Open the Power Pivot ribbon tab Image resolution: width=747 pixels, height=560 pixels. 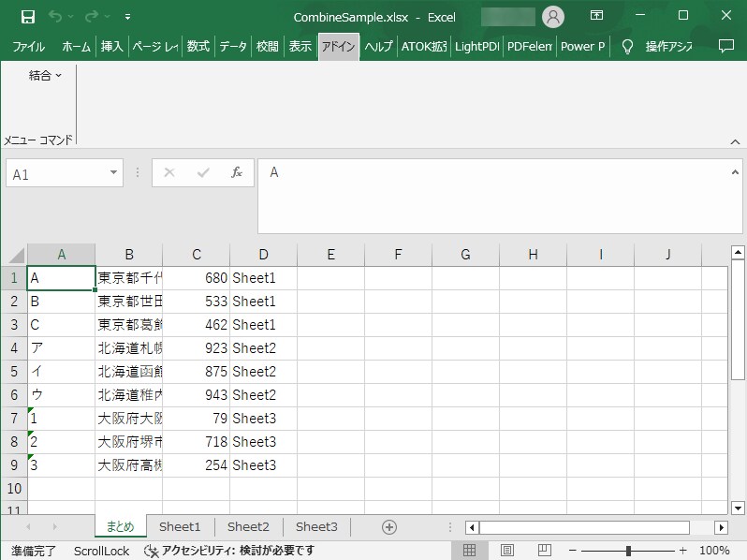[582, 47]
